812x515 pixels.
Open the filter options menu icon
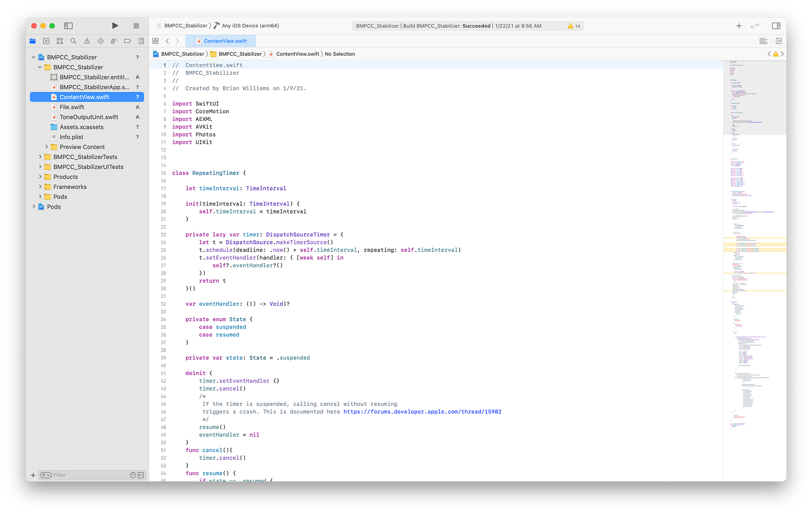(x=46, y=475)
